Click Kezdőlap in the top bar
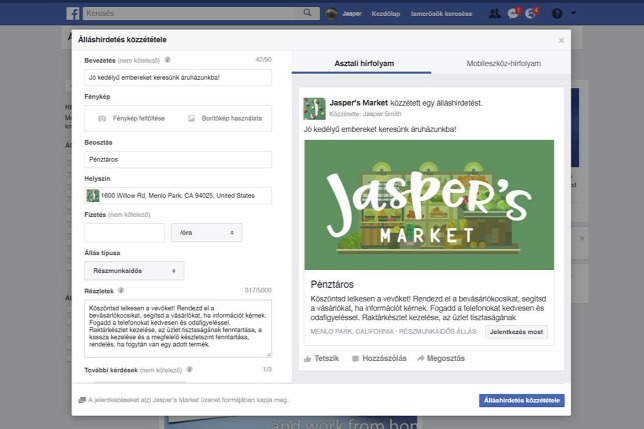 tap(386, 14)
